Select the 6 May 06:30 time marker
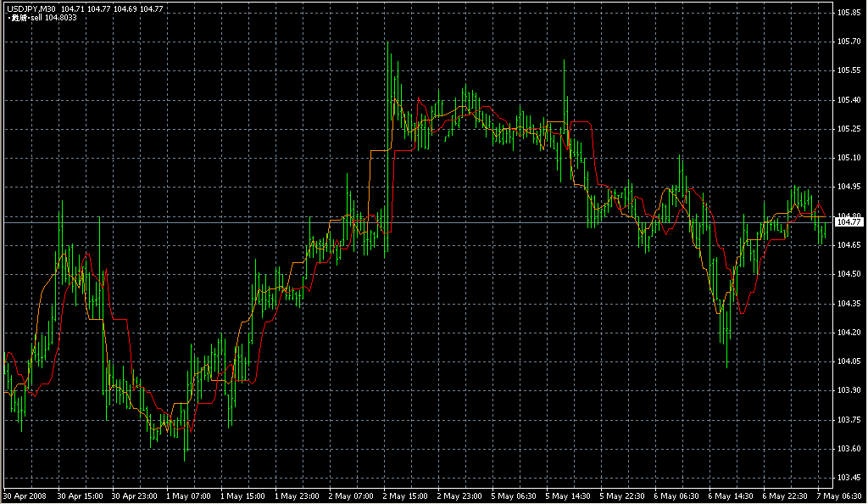 tap(677, 495)
